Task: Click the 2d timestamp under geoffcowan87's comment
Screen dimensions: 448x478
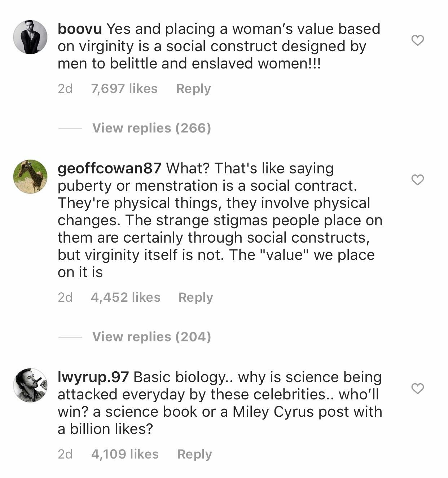Action: tap(65, 297)
